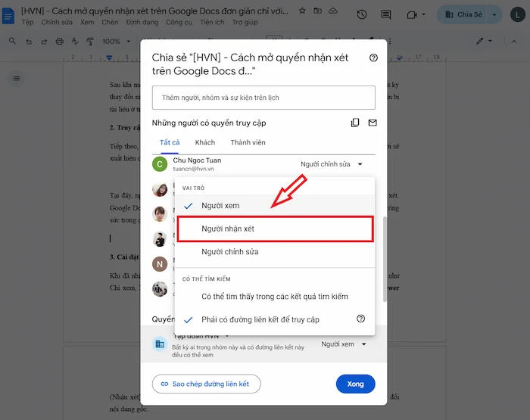Open the Người xem dropdown for Tập đoàn HVN
Image resolution: width=530 pixels, height=420 pixels.
[x=343, y=344]
